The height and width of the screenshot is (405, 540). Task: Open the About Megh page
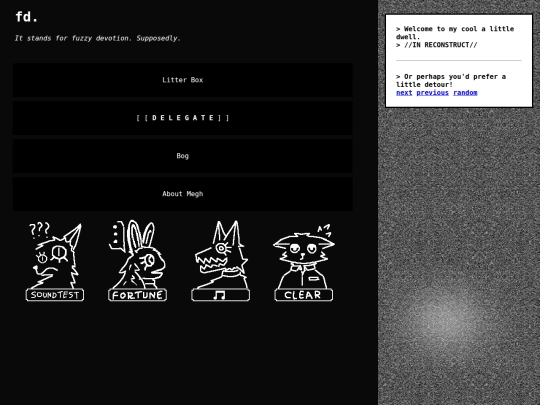183,194
